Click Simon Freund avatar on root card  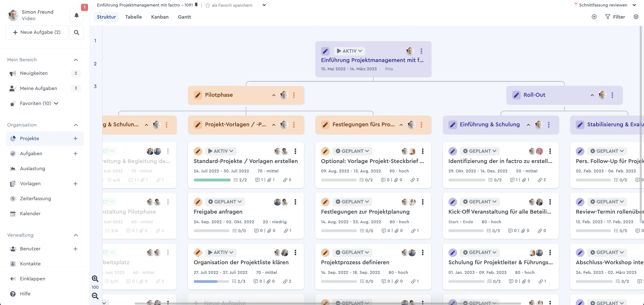pyautogui.click(x=410, y=51)
